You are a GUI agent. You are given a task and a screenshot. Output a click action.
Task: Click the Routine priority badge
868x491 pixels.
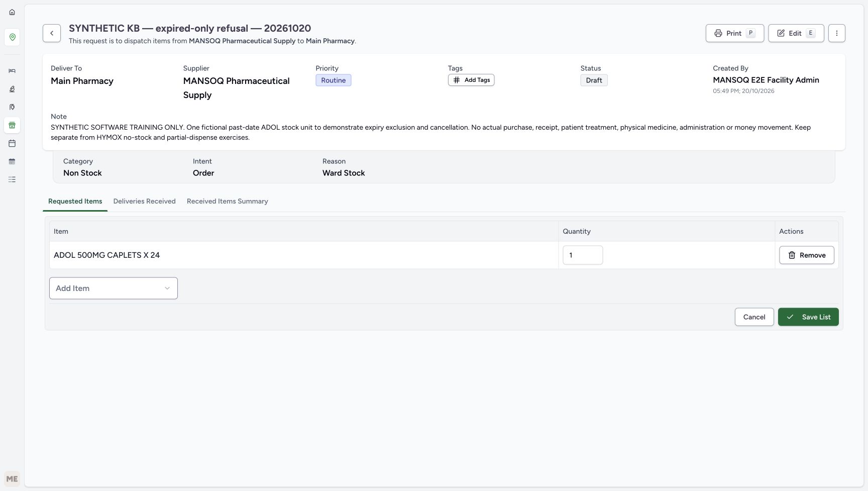(x=334, y=80)
